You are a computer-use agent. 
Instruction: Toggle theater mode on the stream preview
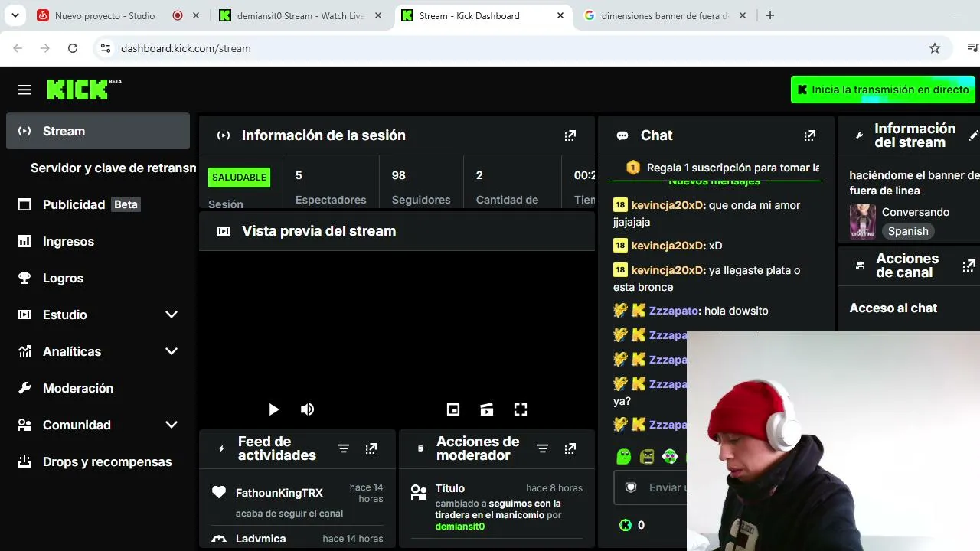point(487,409)
